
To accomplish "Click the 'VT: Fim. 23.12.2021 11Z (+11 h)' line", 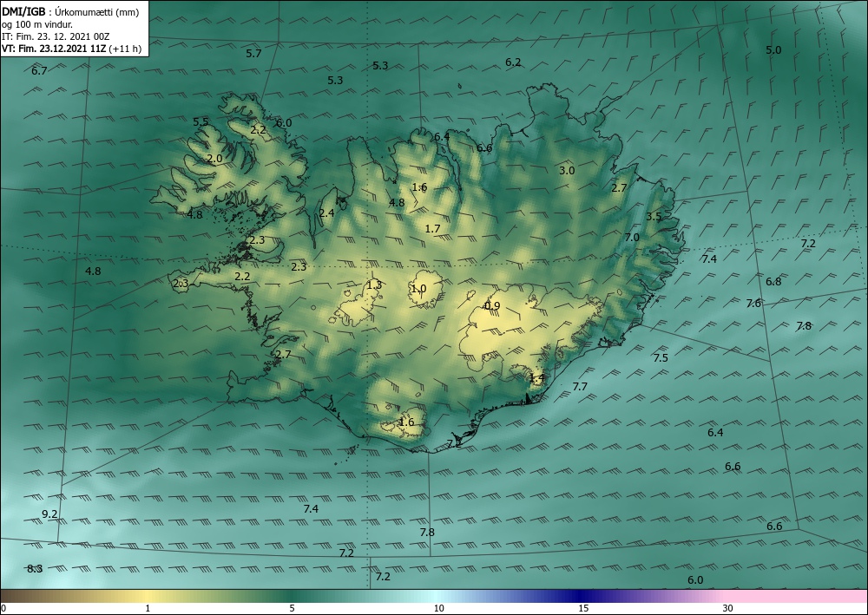I will (72, 49).
